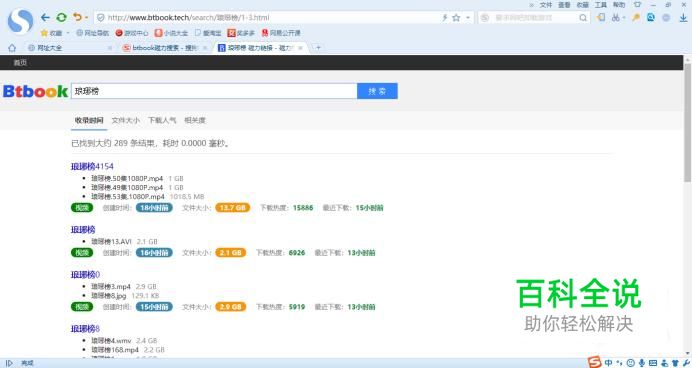Click the 13.7 GB file size badge

point(233,208)
